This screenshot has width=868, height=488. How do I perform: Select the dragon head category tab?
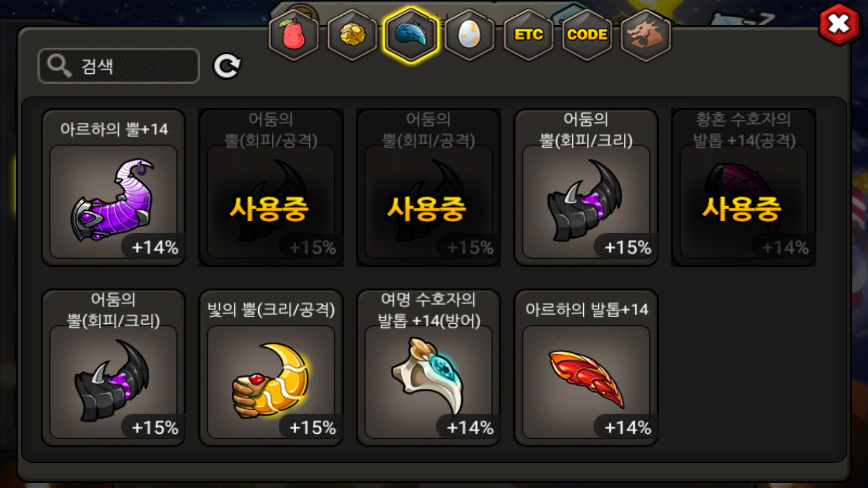click(x=646, y=35)
